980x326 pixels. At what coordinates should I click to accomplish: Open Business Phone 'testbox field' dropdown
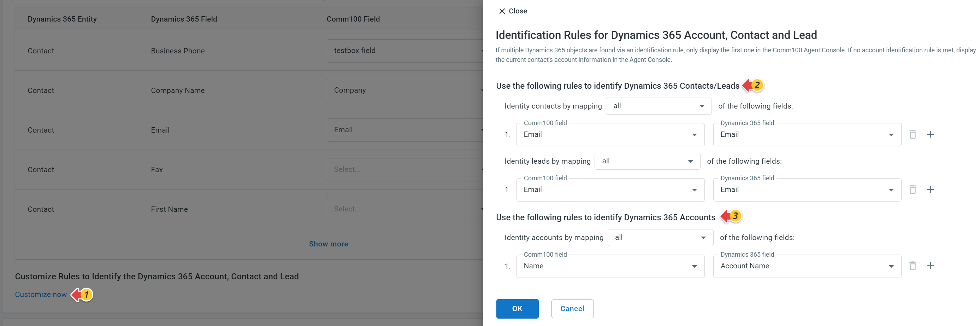(x=405, y=51)
